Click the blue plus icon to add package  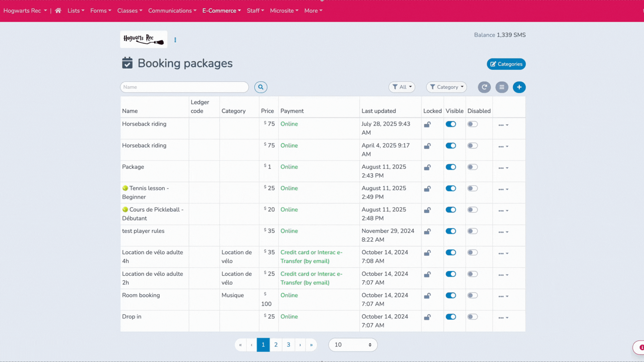(519, 87)
